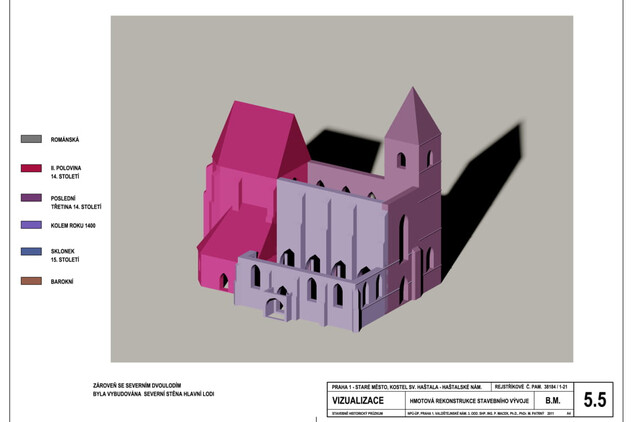Select the sheet number 5.5 box

[594, 400]
